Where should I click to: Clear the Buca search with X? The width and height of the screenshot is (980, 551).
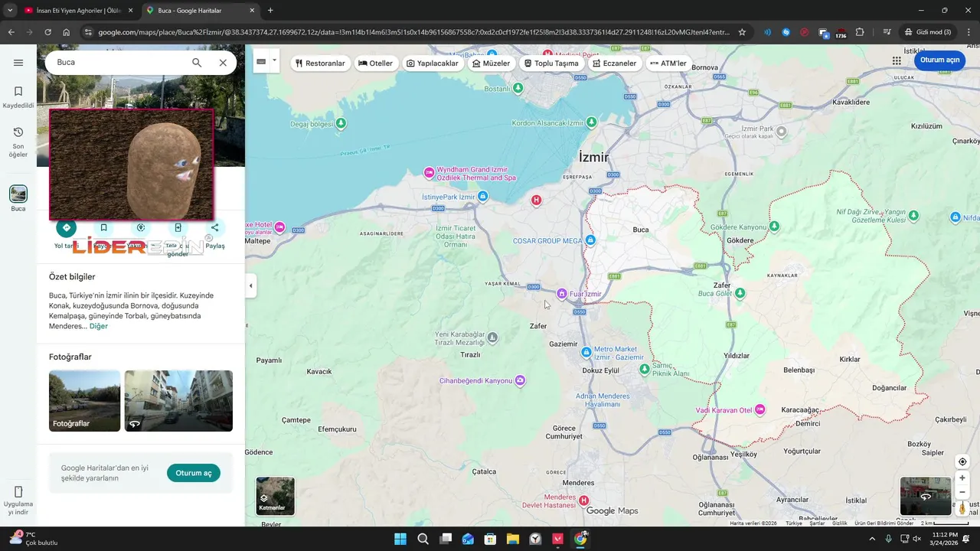tap(223, 63)
